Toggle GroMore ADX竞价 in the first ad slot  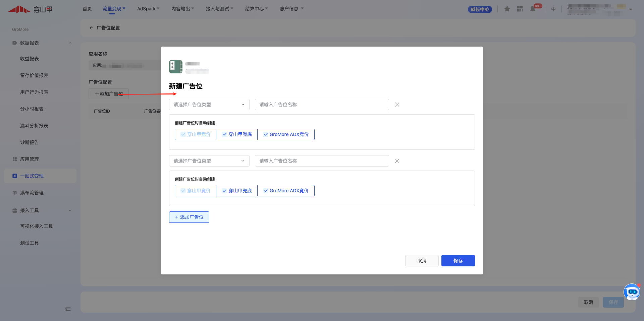coord(286,134)
